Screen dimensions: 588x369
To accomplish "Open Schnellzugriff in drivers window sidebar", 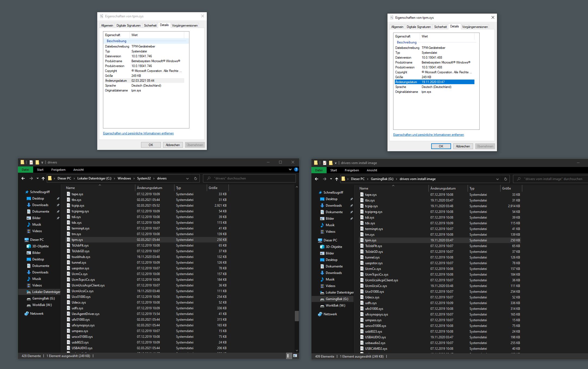I will pyautogui.click(x=40, y=192).
